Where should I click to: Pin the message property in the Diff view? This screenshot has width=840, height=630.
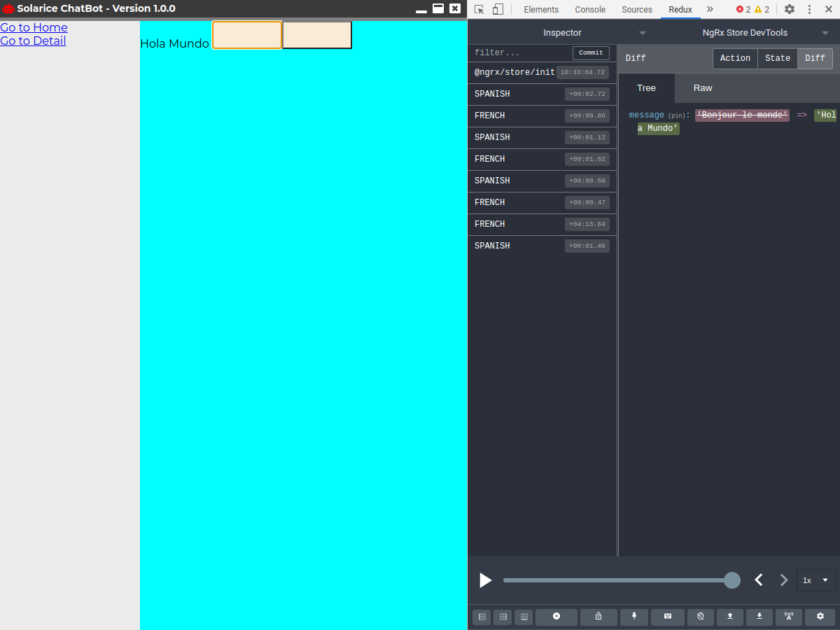pyautogui.click(x=676, y=115)
